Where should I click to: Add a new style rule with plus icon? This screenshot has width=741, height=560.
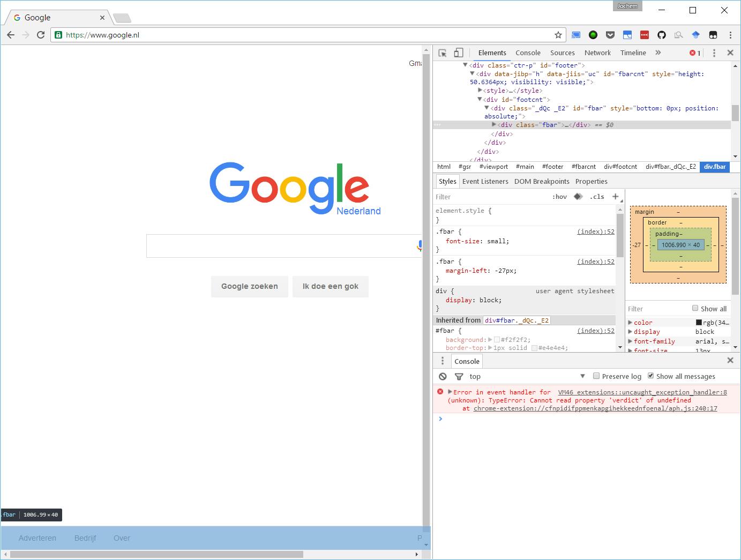point(616,197)
